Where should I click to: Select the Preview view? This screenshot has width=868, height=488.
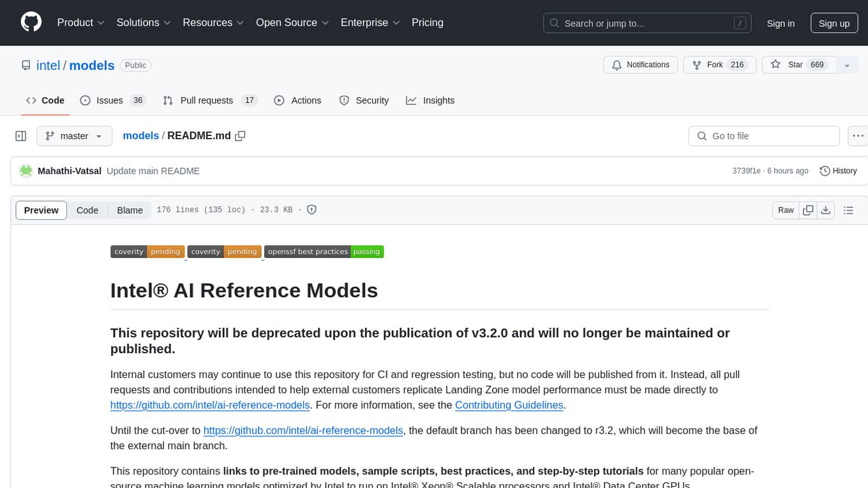41,210
